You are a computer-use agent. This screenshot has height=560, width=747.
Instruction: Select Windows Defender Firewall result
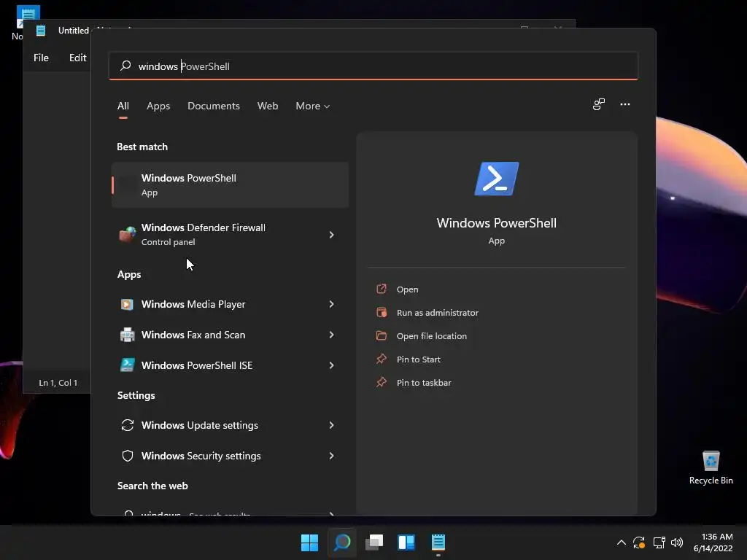(x=230, y=235)
